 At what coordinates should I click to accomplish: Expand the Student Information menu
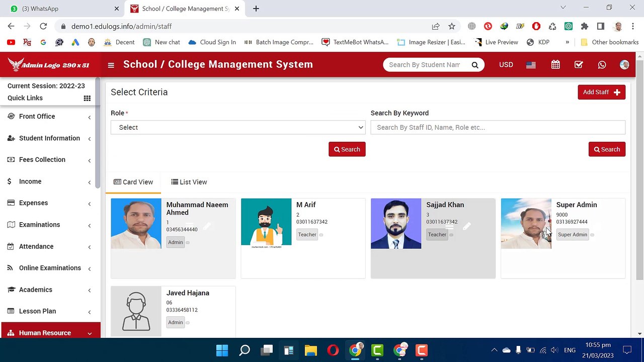pos(50,138)
